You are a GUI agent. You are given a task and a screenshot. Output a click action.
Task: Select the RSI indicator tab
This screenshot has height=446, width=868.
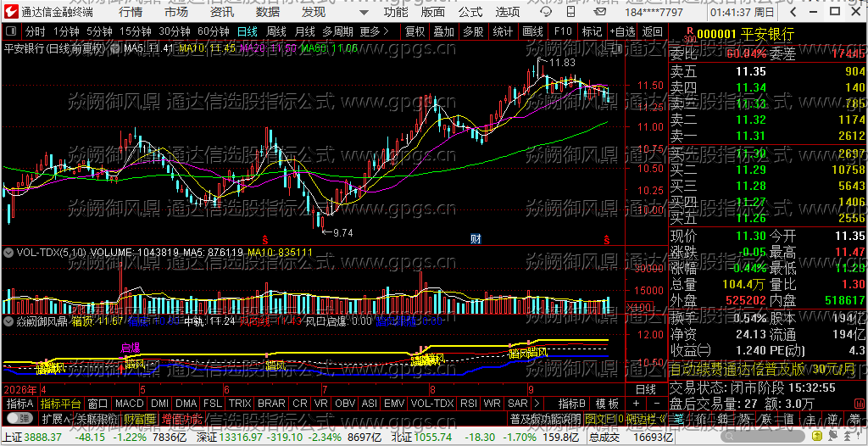click(x=468, y=404)
